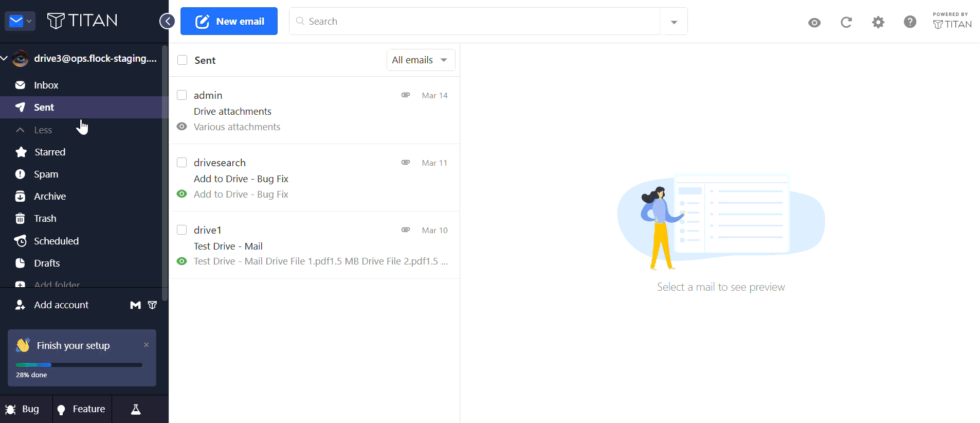Viewport: 980px width, 423px height.
Task: Report a Bug button
Action: point(26,409)
